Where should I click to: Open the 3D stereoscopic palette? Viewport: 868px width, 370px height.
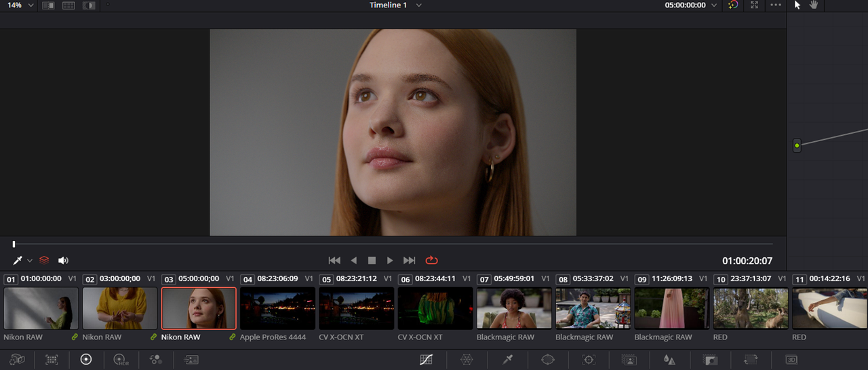(x=791, y=360)
